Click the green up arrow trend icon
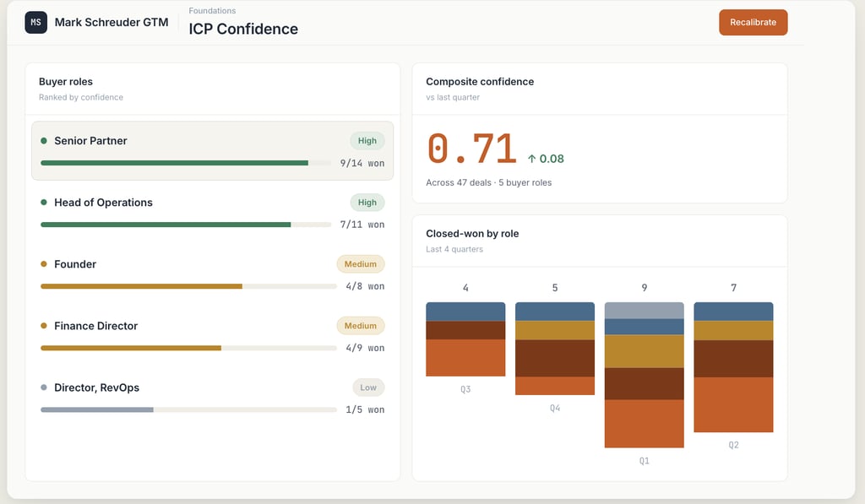The height and width of the screenshot is (504, 865). click(x=532, y=159)
